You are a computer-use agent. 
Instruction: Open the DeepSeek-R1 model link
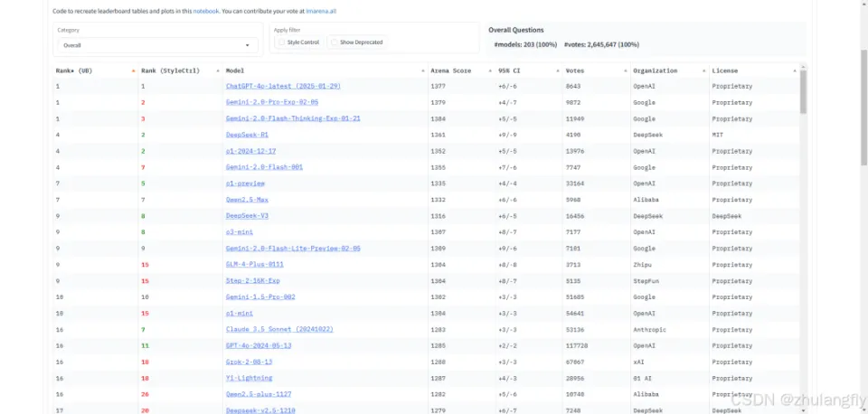[x=247, y=135]
